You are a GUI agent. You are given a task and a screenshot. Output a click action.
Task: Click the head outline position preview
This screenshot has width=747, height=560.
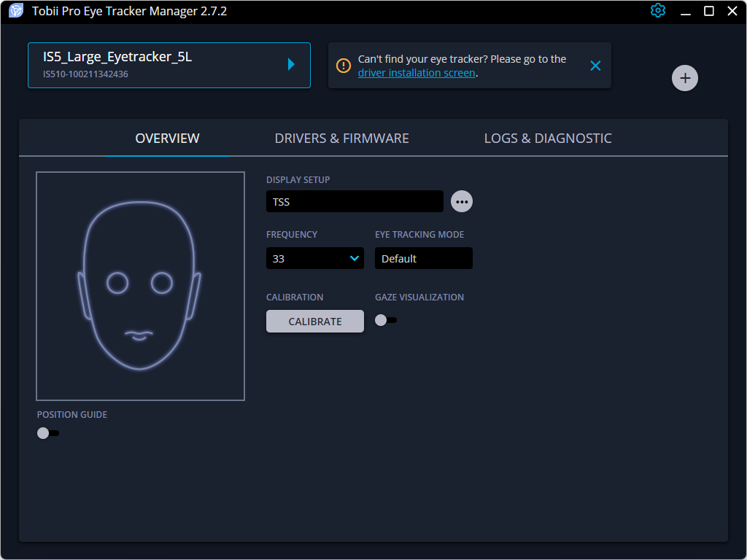coord(140,286)
